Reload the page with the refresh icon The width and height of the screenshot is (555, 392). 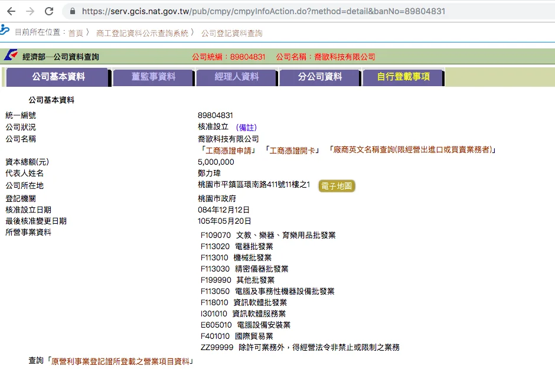pos(49,11)
